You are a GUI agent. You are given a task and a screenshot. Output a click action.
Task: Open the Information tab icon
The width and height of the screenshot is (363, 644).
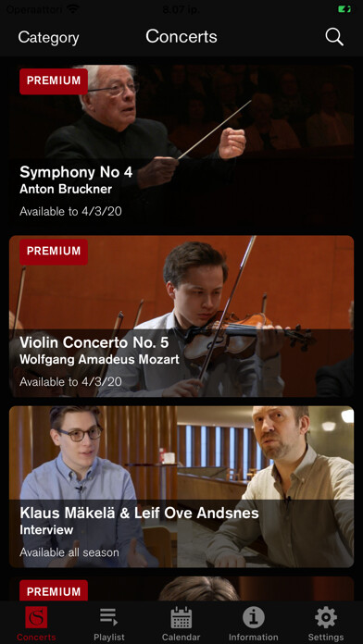(253, 617)
